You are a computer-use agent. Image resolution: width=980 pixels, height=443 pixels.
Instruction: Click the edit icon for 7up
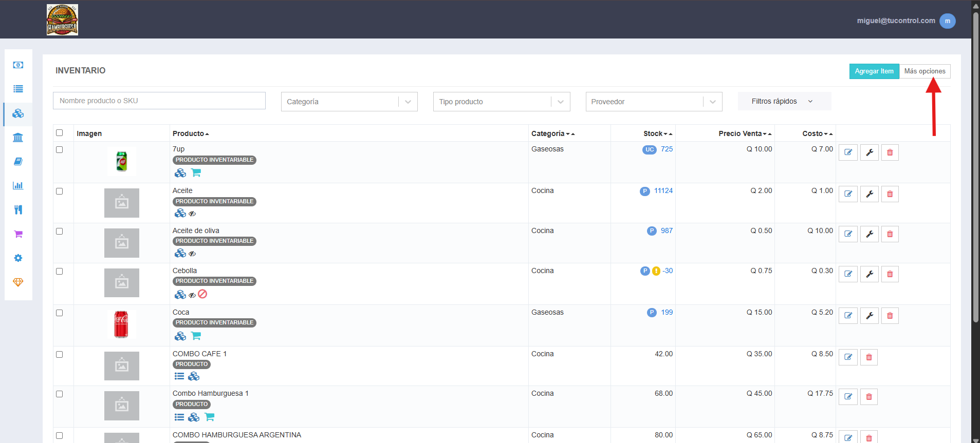click(x=848, y=152)
